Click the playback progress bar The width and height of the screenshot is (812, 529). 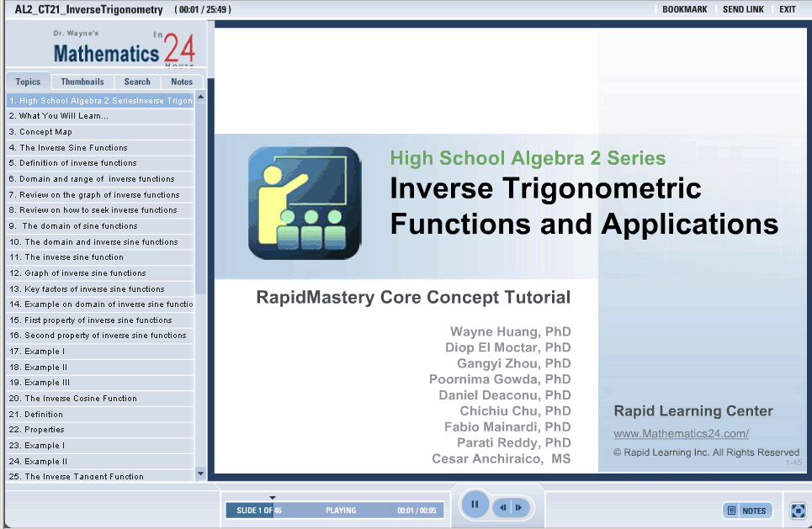pos(334,510)
